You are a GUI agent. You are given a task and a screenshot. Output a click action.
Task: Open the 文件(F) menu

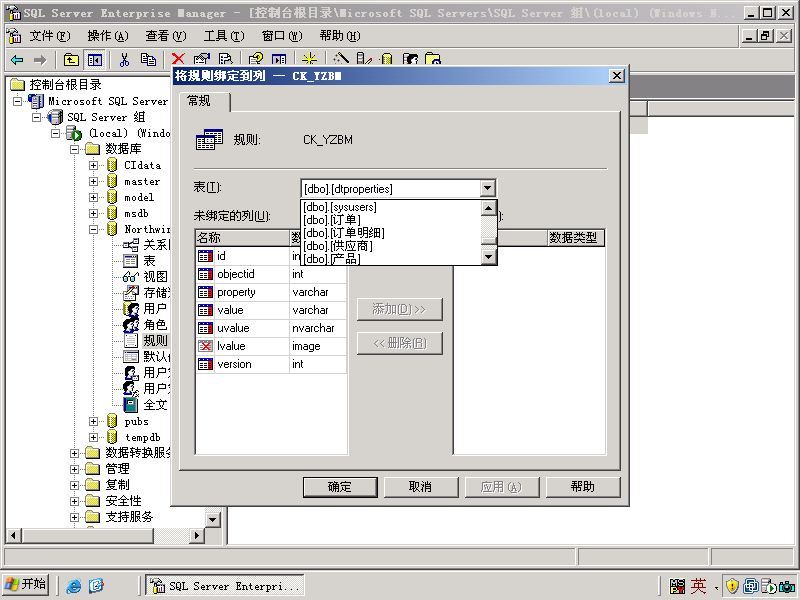(x=49, y=36)
